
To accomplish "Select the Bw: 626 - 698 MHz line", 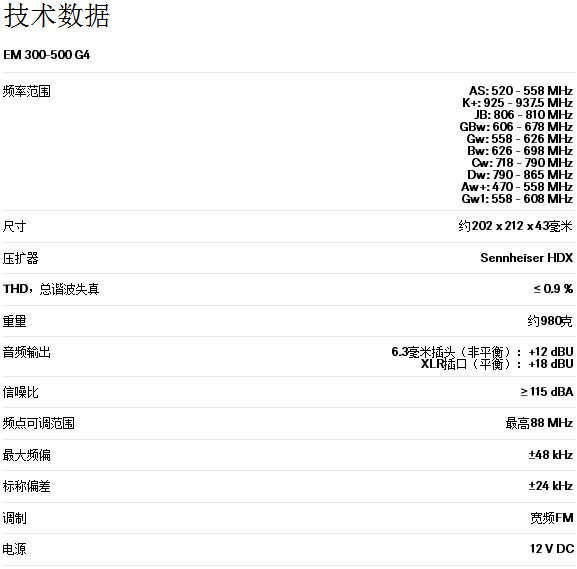I will pyautogui.click(x=520, y=151).
